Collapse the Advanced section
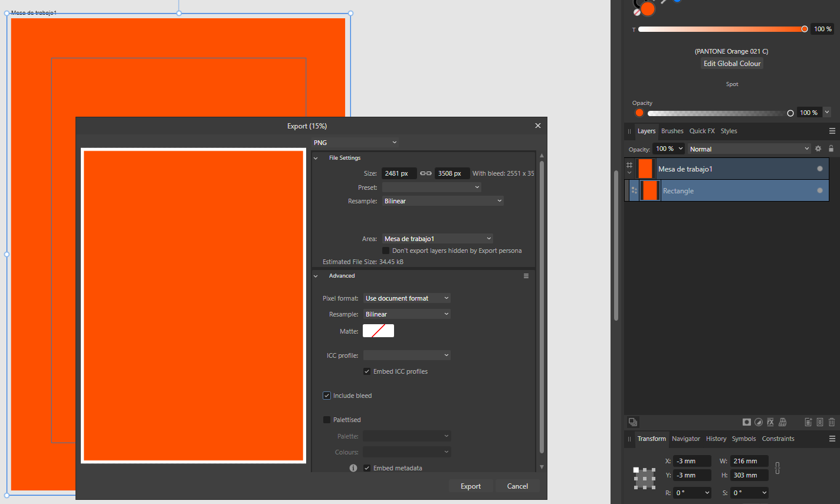 [x=316, y=276]
